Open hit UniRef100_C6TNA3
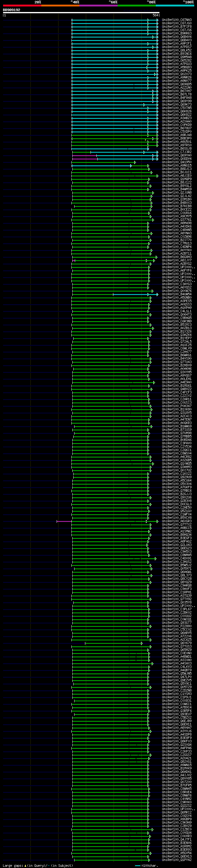 177,20
